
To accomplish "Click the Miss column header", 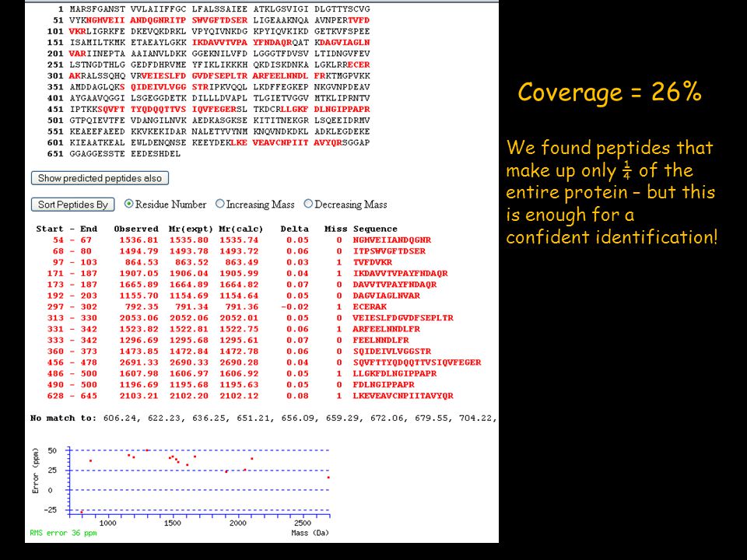I will pyautogui.click(x=336, y=229).
